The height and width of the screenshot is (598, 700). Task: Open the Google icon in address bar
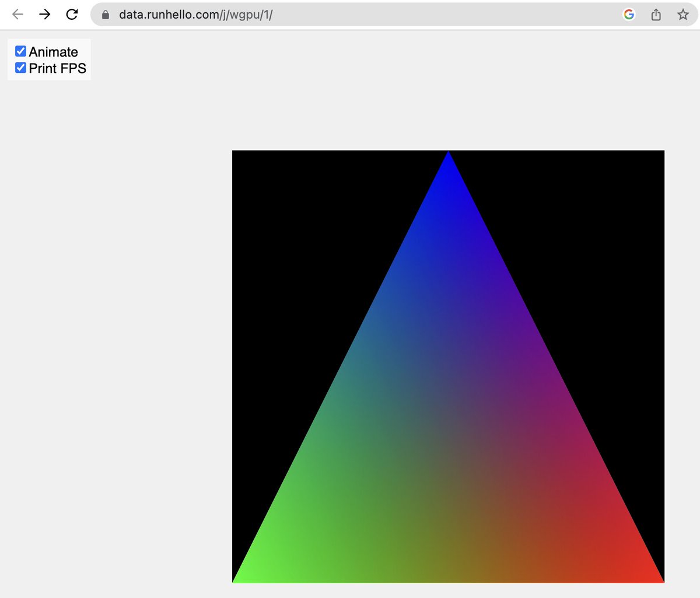pyautogui.click(x=629, y=15)
